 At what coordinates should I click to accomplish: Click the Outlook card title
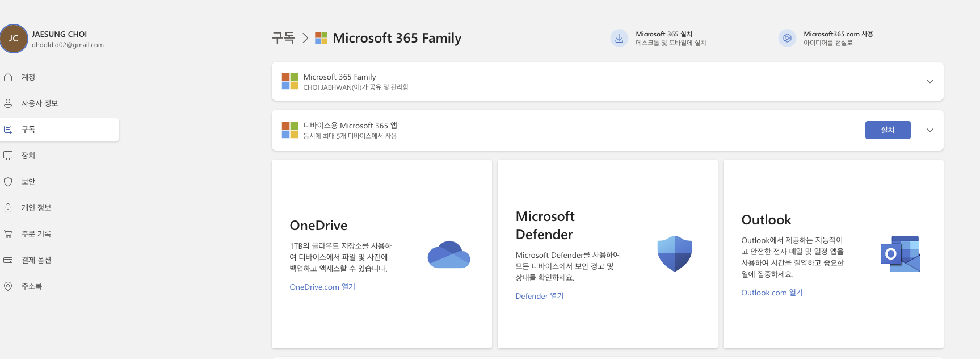tap(766, 220)
